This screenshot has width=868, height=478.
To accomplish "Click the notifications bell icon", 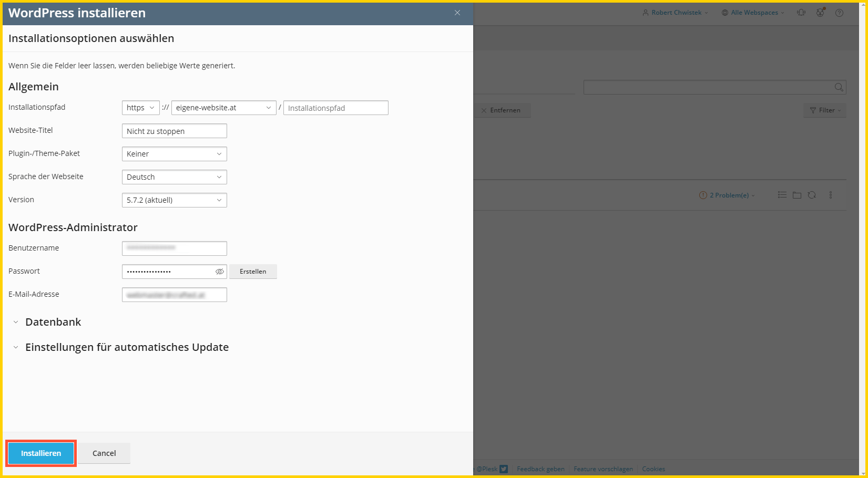I will [x=801, y=13].
